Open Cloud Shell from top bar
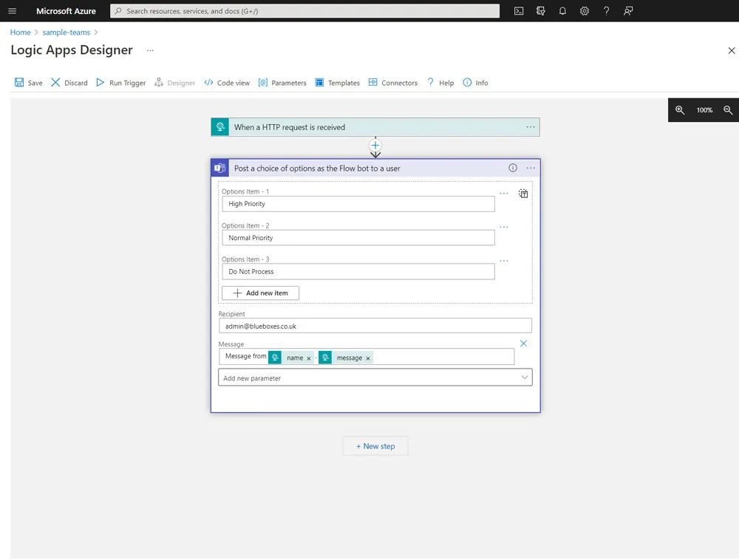Viewport: 739px width, 560px height. click(x=519, y=11)
